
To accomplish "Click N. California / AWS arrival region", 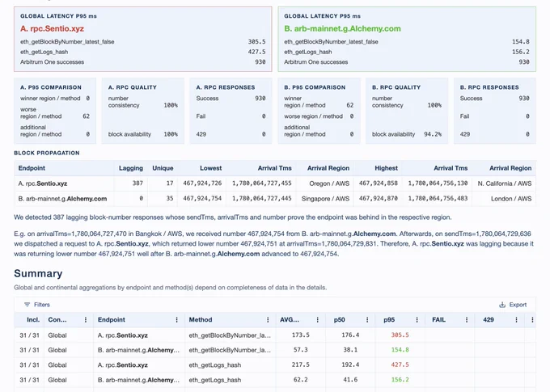I will [505, 183].
